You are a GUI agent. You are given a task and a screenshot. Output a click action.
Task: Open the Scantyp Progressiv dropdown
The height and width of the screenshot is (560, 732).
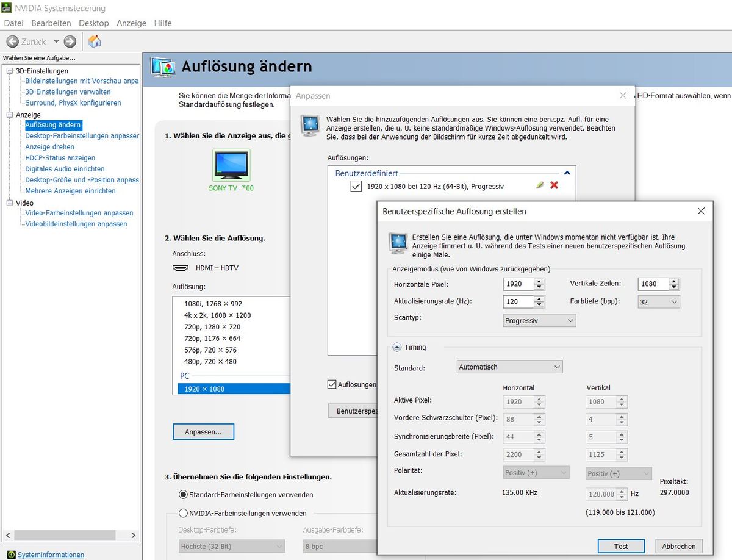point(539,320)
